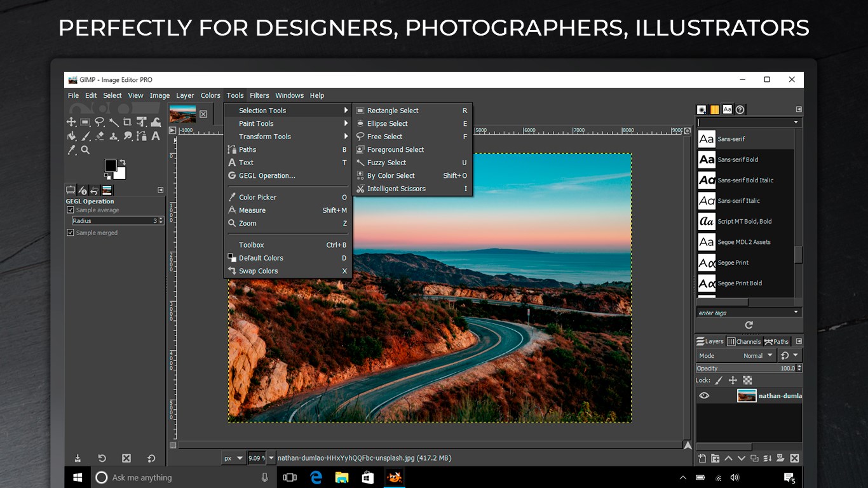Reset tool options to defaults icon
This screenshot has height=488, width=868.
point(151,458)
